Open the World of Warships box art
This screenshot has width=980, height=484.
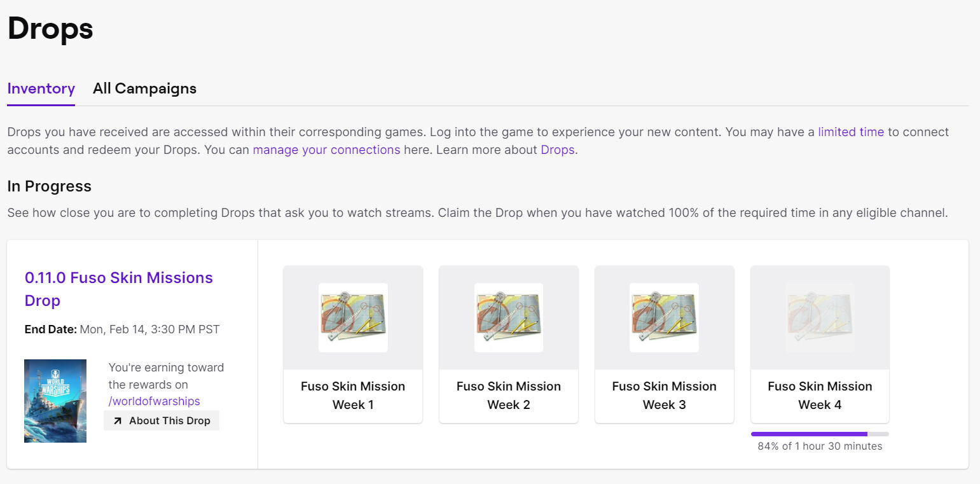[x=55, y=401]
